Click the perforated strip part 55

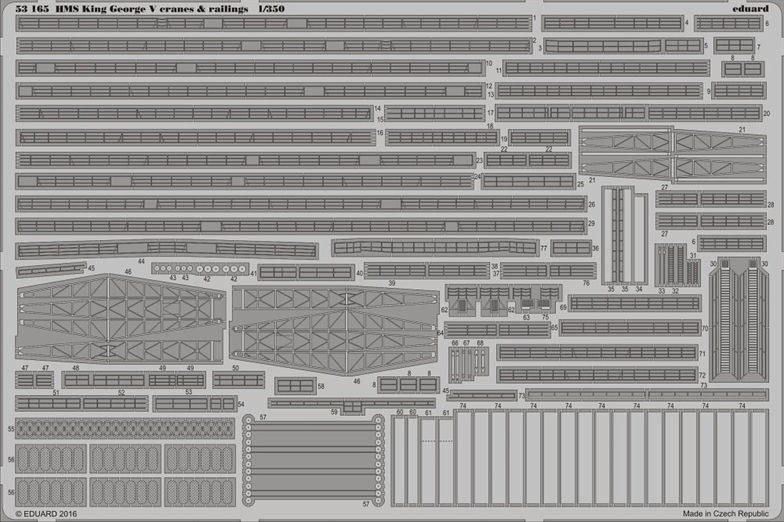[125, 428]
